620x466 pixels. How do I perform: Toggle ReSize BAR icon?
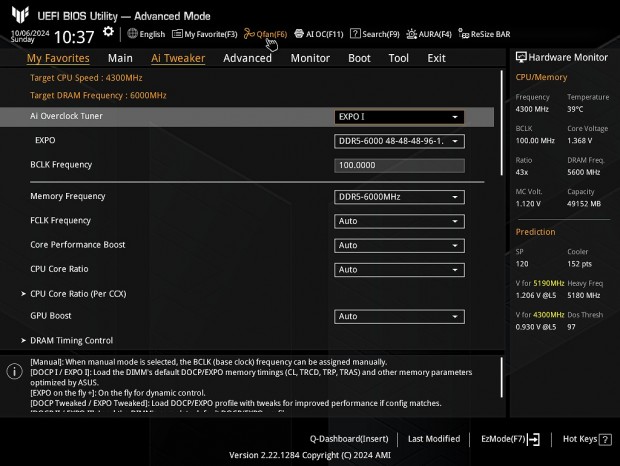[x=463, y=34]
